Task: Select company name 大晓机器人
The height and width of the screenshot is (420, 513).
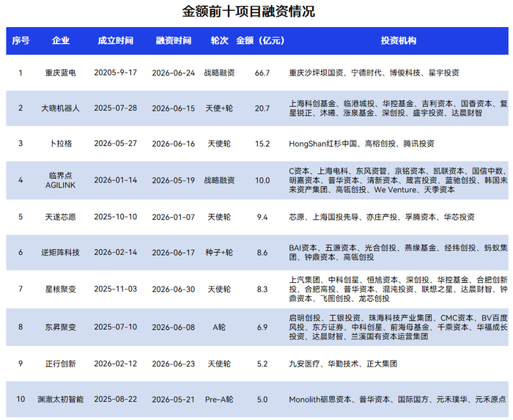Action: coord(61,108)
